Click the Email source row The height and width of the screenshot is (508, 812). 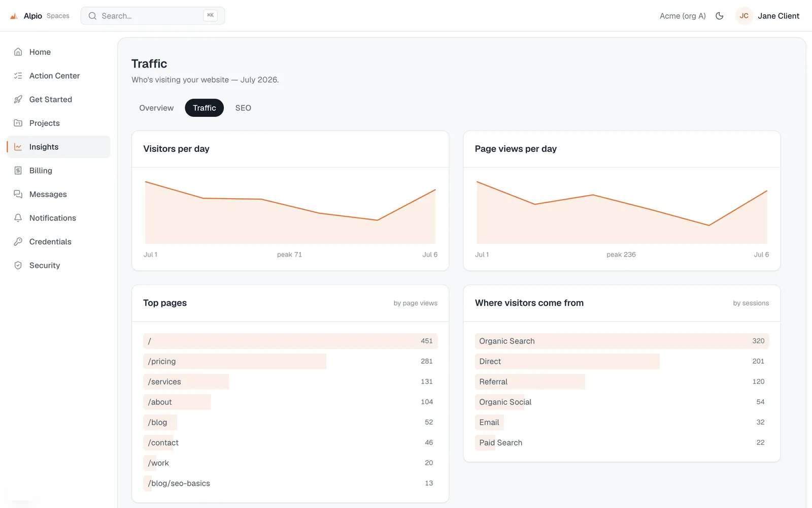tap(622, 422)
